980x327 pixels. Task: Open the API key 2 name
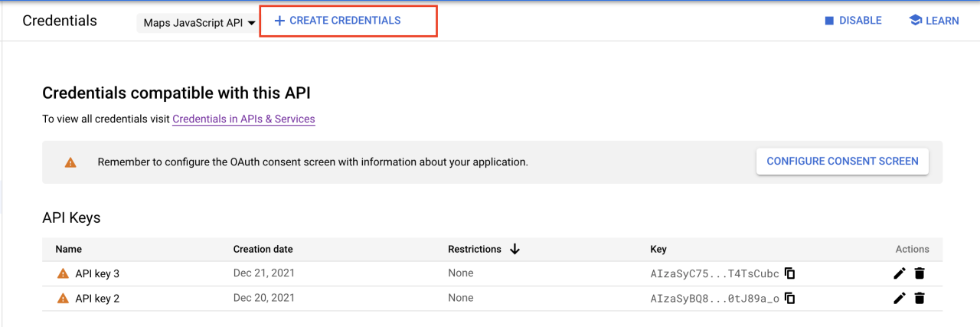97,299
